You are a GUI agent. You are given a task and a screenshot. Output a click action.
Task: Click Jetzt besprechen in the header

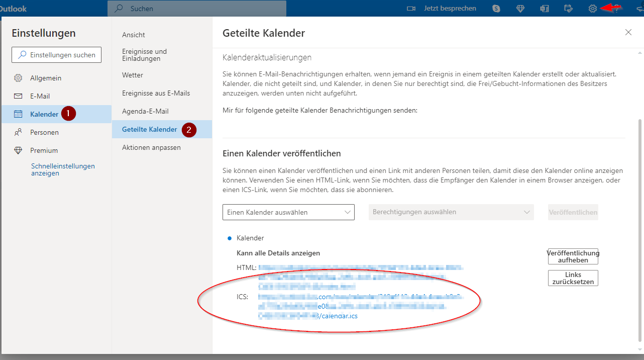point(450,9)
